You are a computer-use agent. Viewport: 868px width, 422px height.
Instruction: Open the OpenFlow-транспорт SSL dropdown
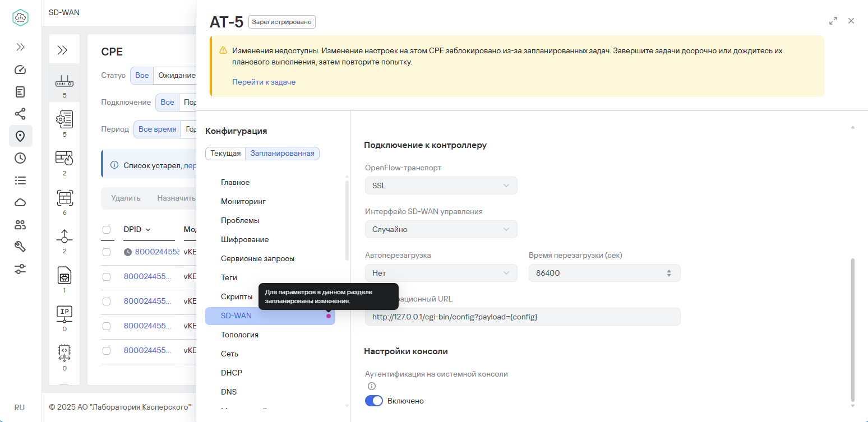pos(441,186)
